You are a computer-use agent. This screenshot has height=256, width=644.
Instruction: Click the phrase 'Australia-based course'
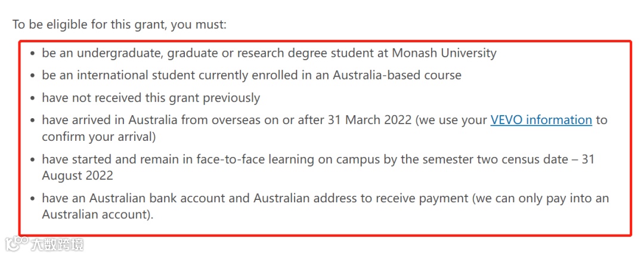coord(397,76)
